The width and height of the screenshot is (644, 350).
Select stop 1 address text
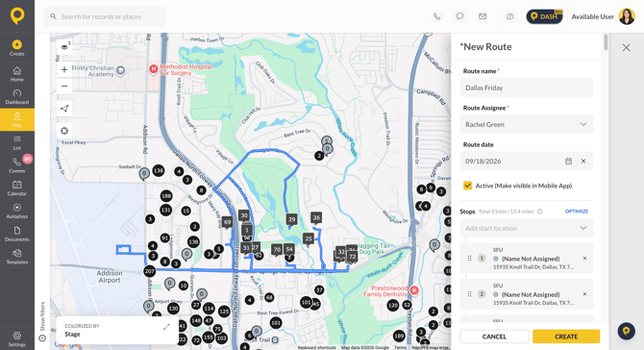[x=533, y=267]
